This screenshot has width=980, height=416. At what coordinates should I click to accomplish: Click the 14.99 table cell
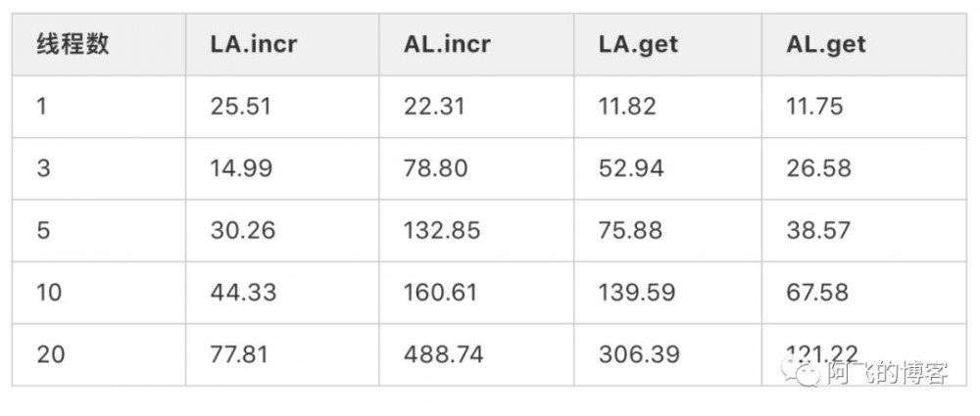pyautogui.click(x=243, y=168)
